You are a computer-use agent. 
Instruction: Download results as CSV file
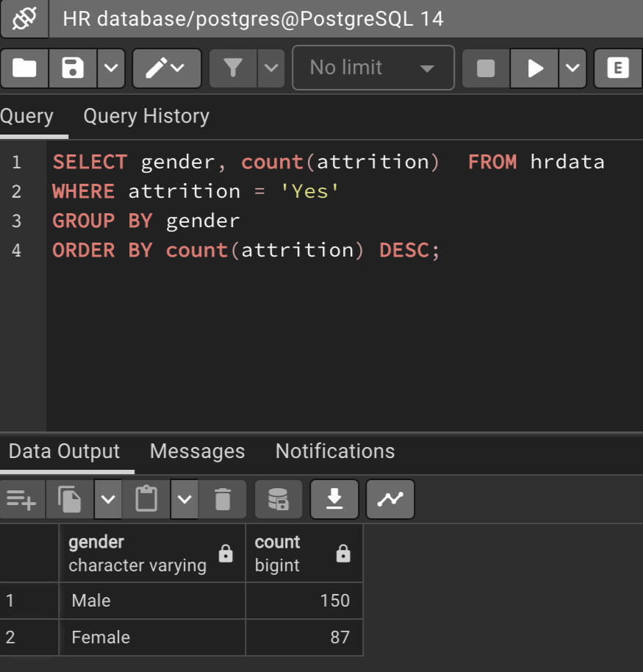tap(334, 500)
